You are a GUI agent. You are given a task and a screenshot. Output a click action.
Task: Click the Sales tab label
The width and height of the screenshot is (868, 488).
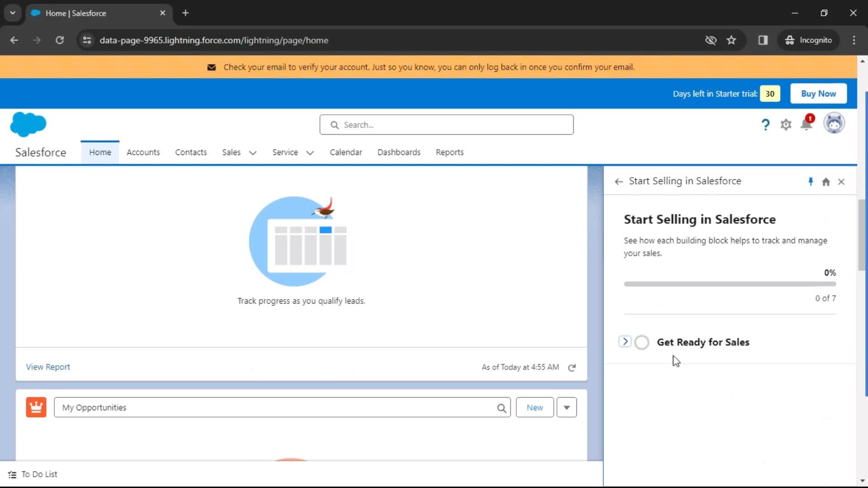click(231, 153)
